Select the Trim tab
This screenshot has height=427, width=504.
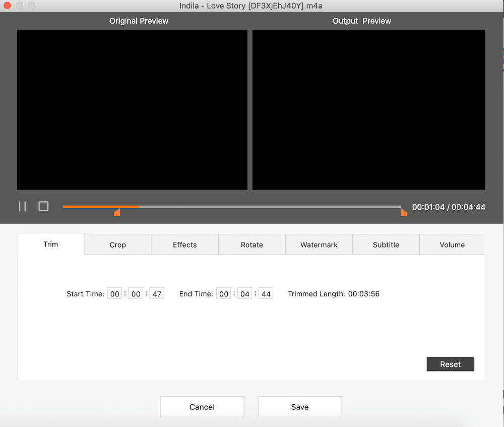pos(50,244)
